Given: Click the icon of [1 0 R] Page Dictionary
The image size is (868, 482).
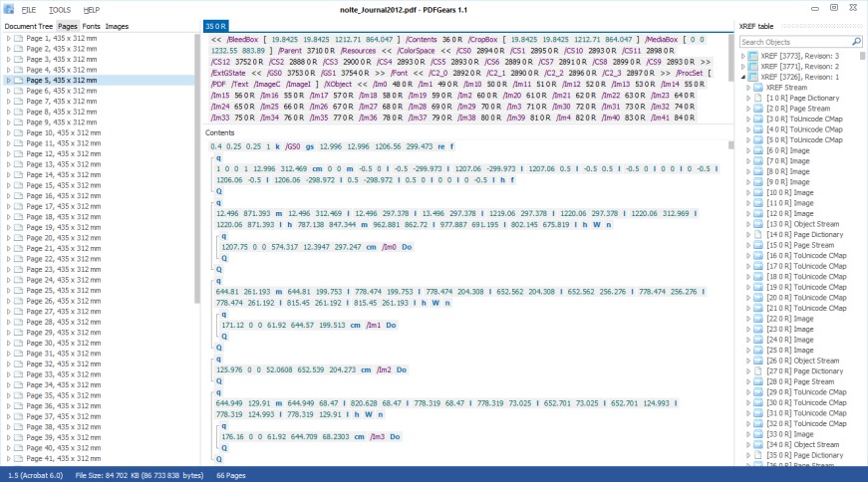Looking at the screenshot, I should (x=759, y=98).
